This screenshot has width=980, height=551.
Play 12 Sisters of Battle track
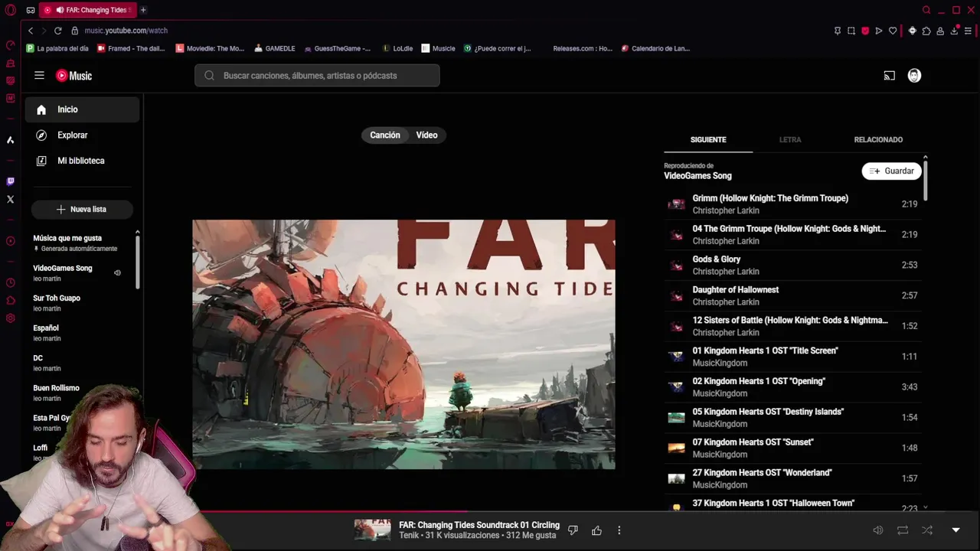point(792,327)
